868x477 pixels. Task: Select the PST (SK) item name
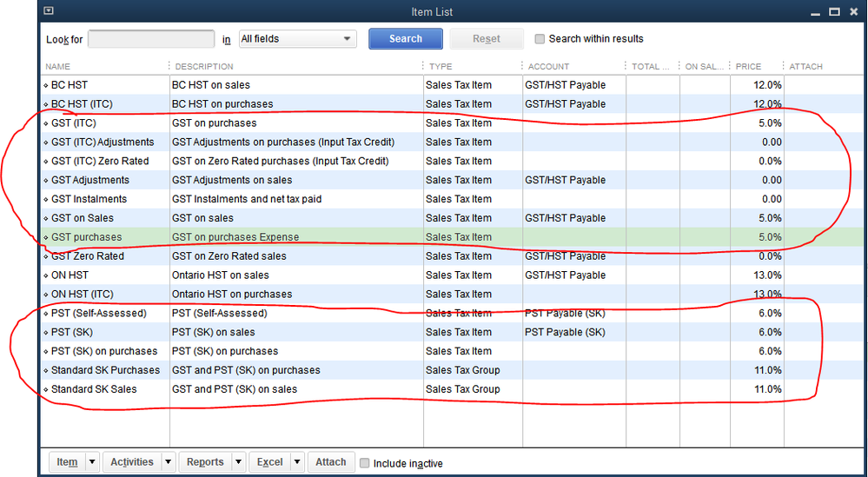pyautogui.click(x=72, y=332)
